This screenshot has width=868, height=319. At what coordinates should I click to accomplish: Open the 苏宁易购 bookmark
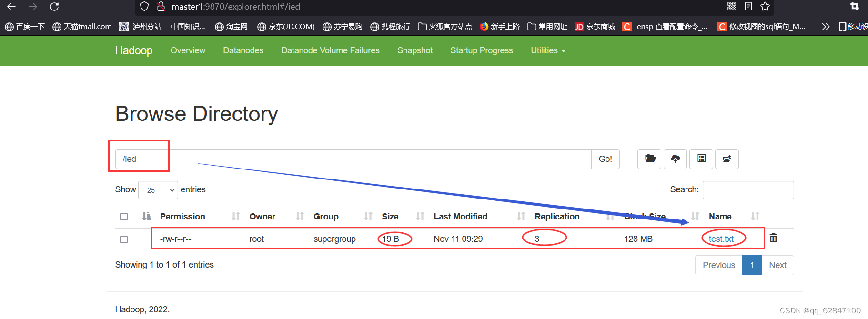[x=342, y=27]
